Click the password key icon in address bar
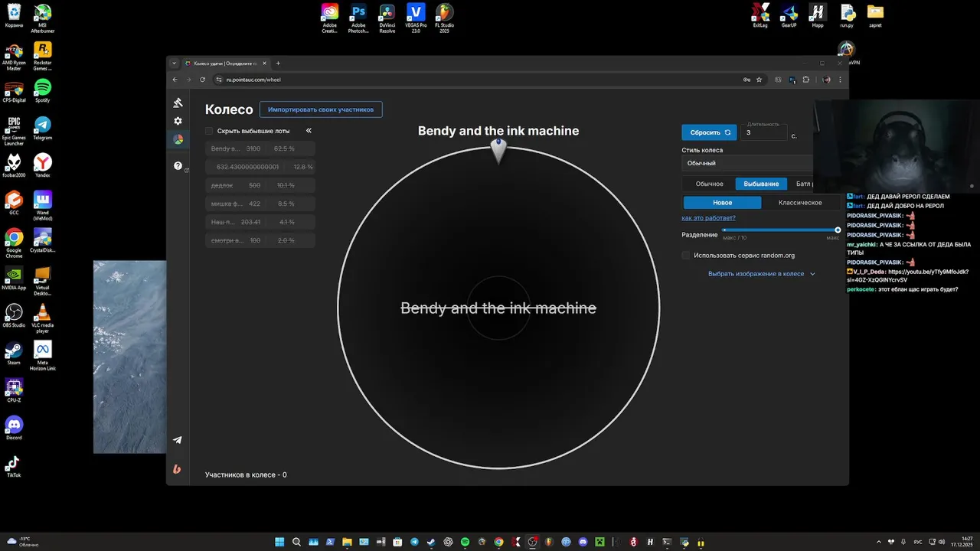The image size is (980, 551). coord(746,80)
